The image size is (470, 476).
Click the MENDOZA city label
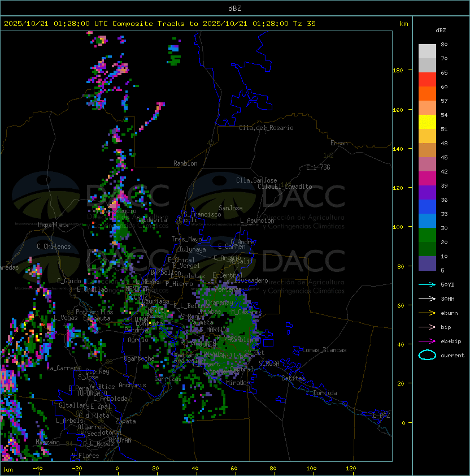[x=137, y=289]
